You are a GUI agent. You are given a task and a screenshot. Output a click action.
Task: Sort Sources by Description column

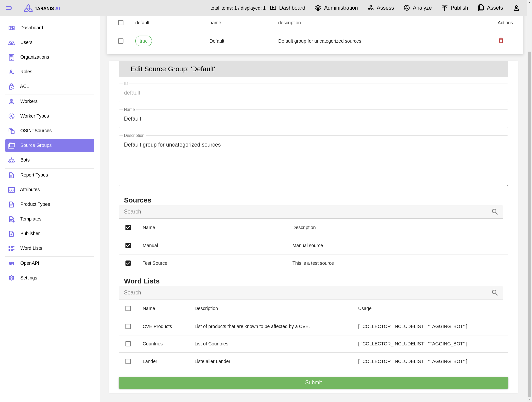304,227
